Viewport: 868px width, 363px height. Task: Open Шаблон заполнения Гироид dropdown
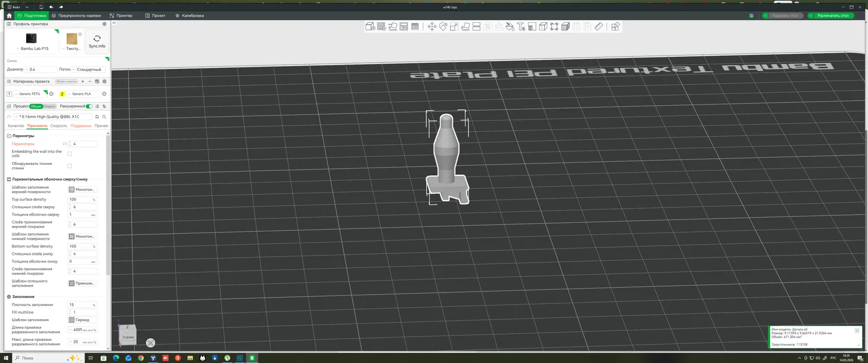[x=82, y=320]
